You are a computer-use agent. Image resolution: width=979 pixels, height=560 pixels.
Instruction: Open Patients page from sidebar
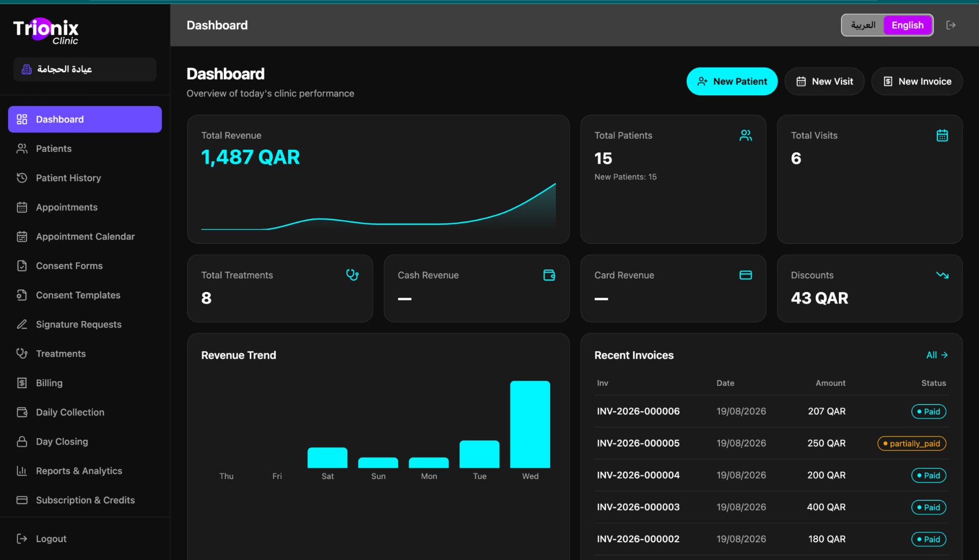[85, 148]
